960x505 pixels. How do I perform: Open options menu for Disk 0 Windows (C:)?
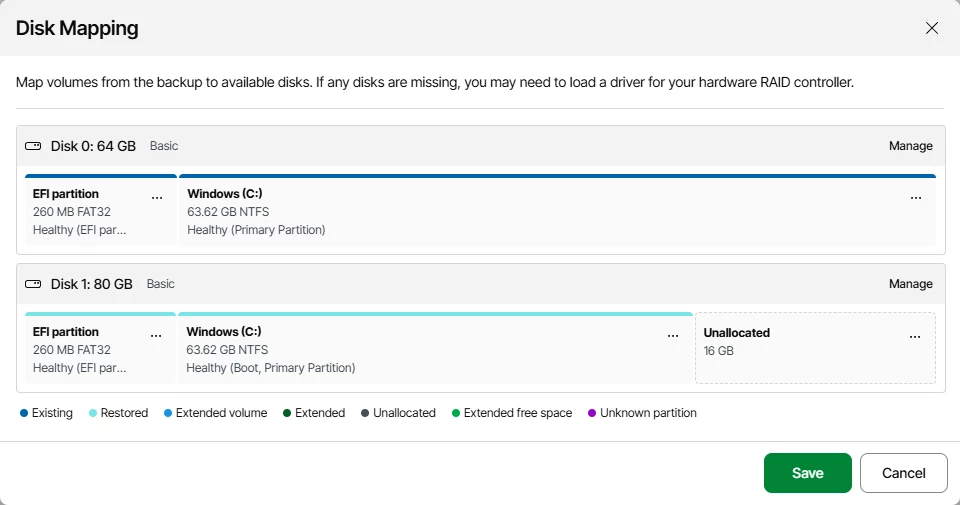[x=916, y=198]
